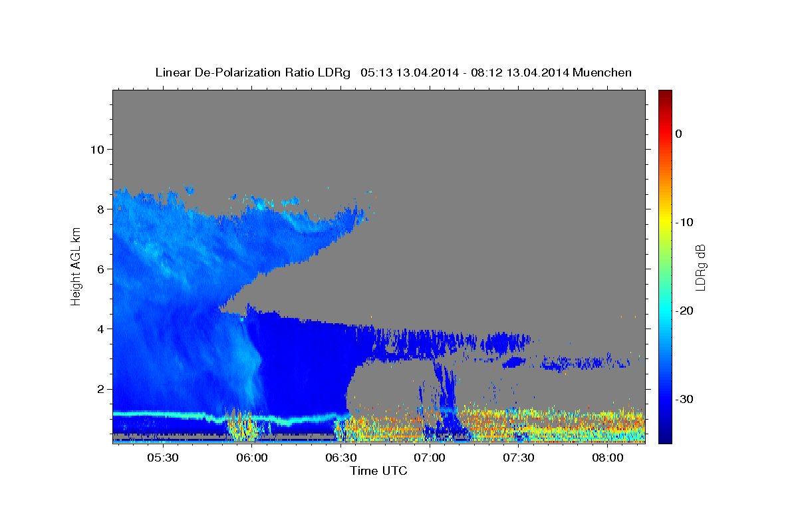This screenshot has height=532, width=798.
Task: Click the height axis label 2
Action: tap(100, 388)
